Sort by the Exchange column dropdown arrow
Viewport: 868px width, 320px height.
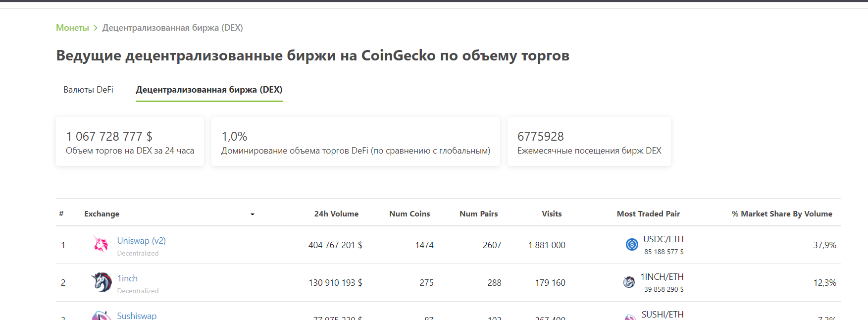point(252,214)
